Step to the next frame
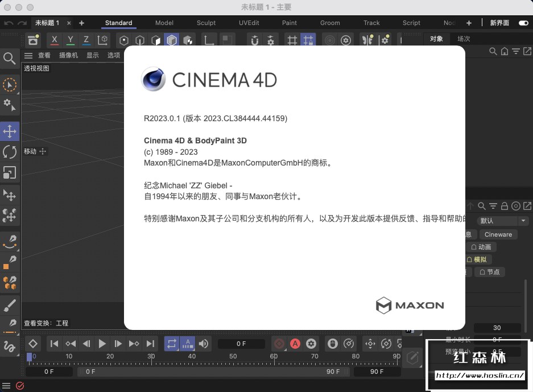Viewport: 533px width, 392px height. pyautogui.click(x=118, y=344)
